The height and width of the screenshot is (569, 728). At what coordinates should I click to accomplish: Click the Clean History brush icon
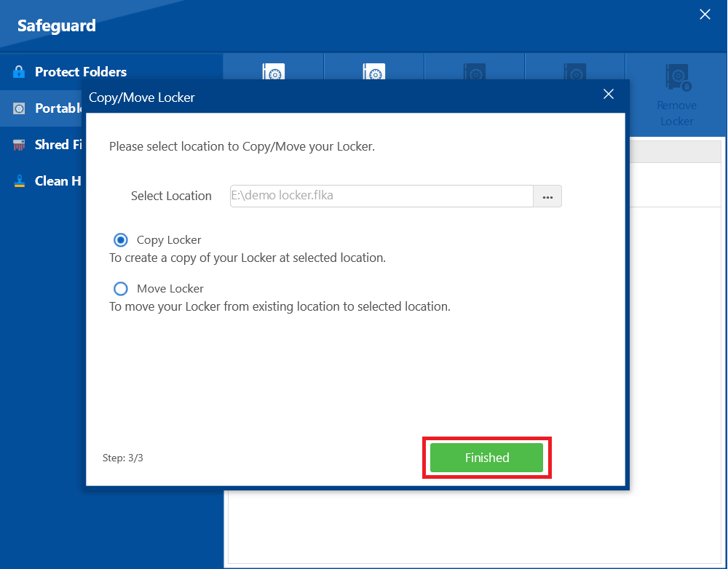[x=19, y=181]
